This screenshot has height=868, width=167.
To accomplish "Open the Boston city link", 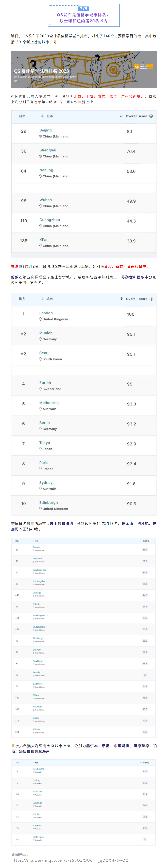I will (36, 547).
